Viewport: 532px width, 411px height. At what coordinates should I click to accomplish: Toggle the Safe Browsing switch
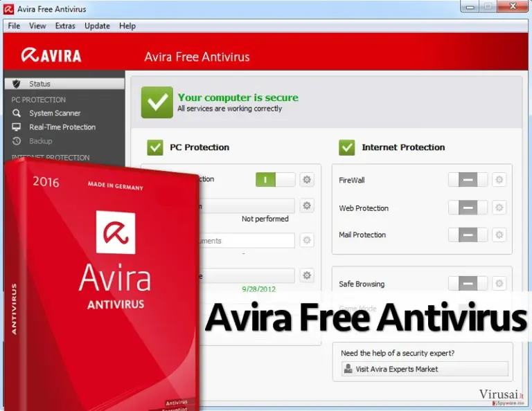(468, 283)
